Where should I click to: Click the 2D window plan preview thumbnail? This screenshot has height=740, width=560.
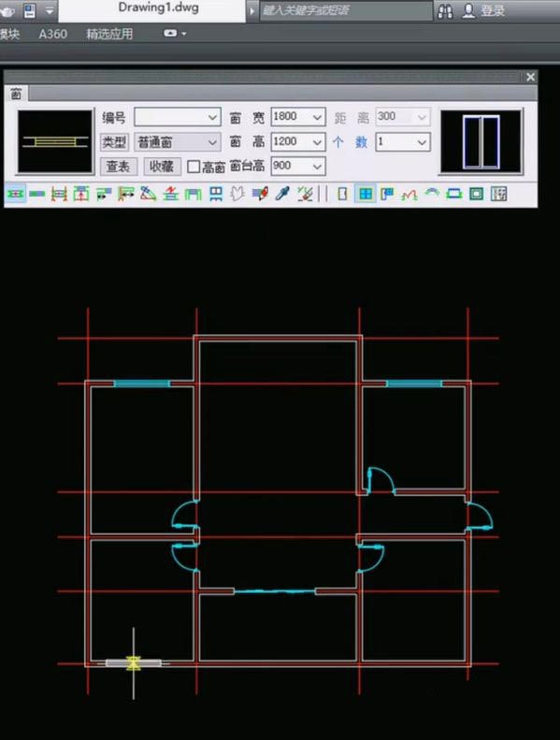pos(55,141)
